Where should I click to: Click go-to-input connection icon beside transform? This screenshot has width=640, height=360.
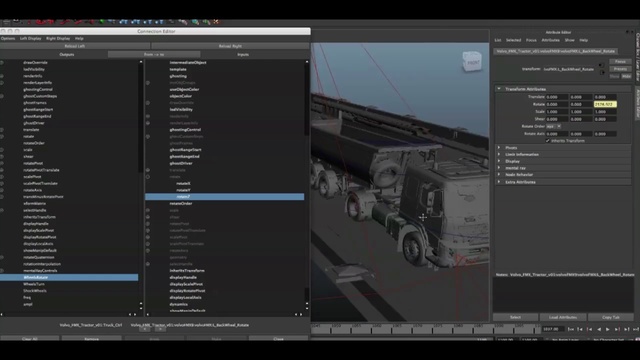601,65
